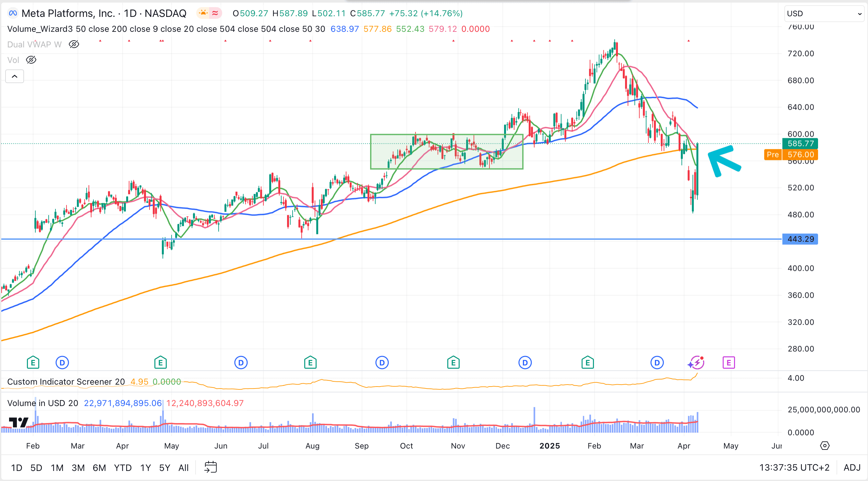Image resolution: width=868 pixels, height=481 pixels.
Task: Select the 1D time range
Action: tap(17, 467)
